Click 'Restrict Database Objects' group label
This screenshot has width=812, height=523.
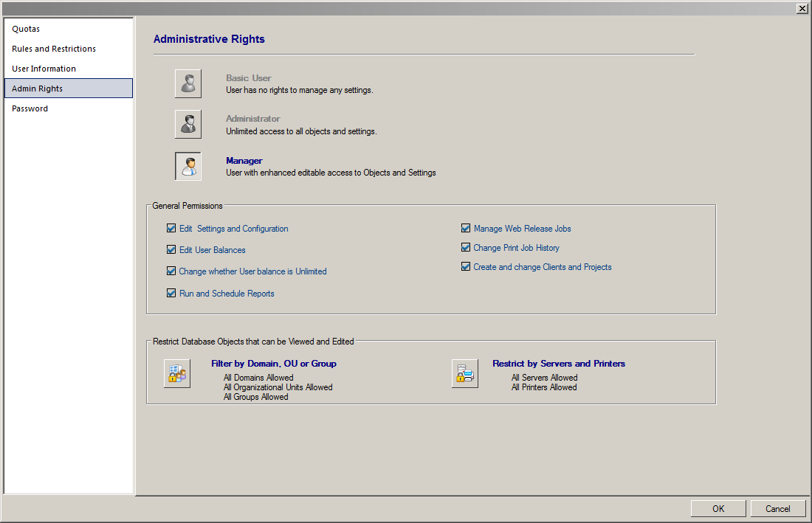point(253,342)
